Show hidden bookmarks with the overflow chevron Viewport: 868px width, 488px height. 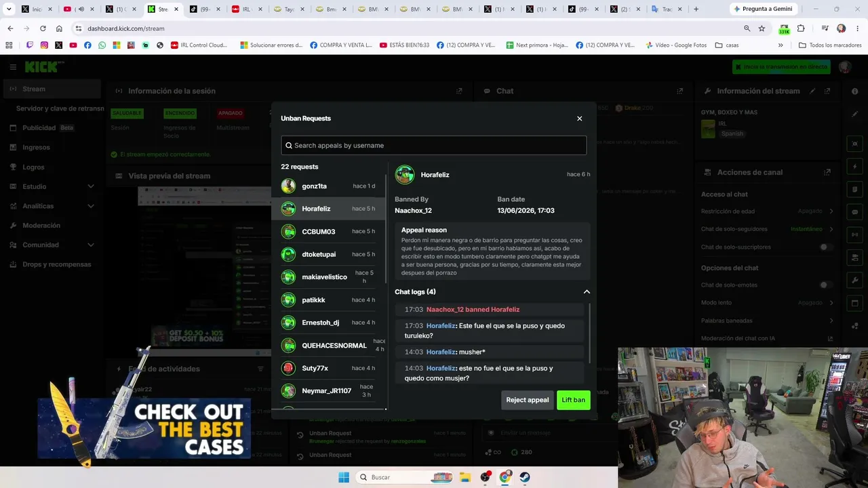(x=781, y=45)
